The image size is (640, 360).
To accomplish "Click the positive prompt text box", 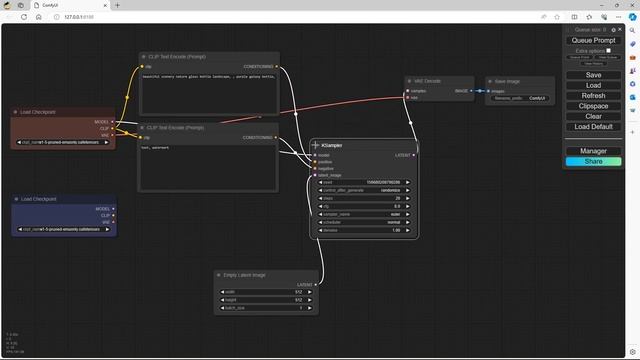I will [209, 93].
